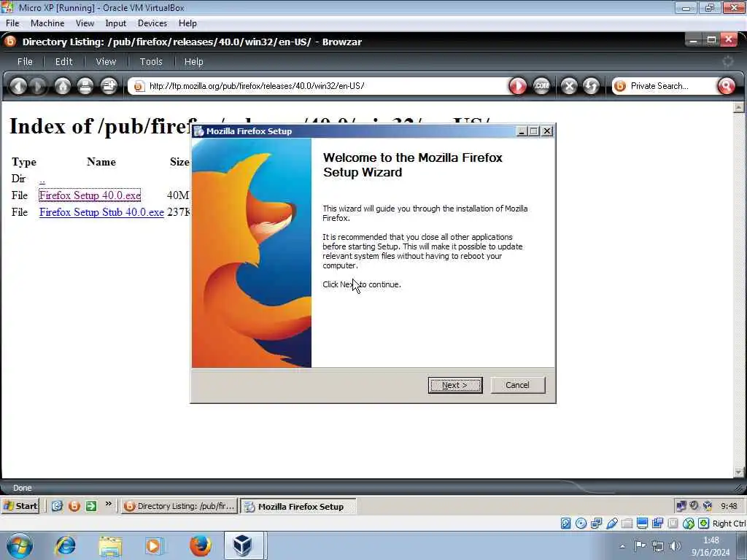Screen dimensions: 747x560
Task: Click the VirtualBox optical disc status icon
Action: click(x=581, y=524)
